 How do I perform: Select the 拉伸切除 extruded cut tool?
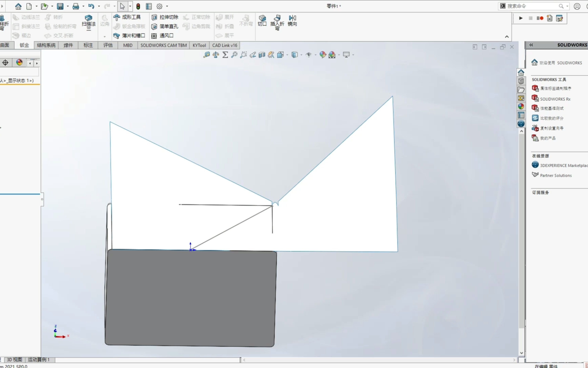(165, 17)
